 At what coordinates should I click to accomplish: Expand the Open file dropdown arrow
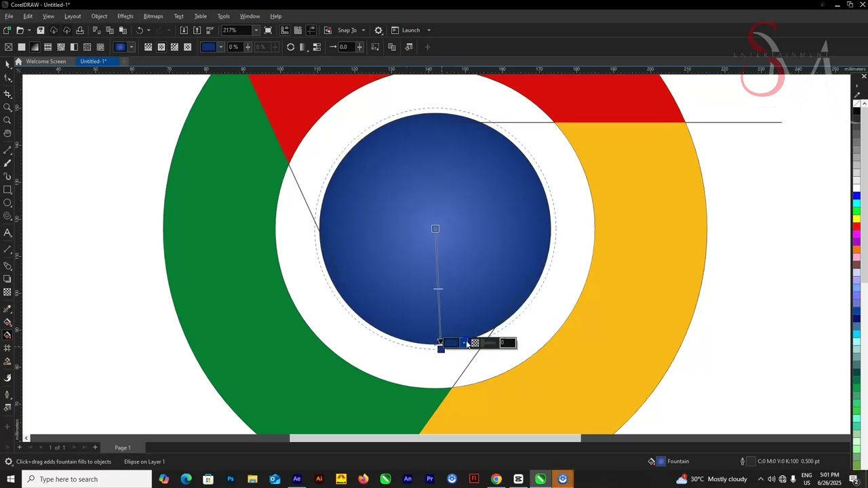28,30
